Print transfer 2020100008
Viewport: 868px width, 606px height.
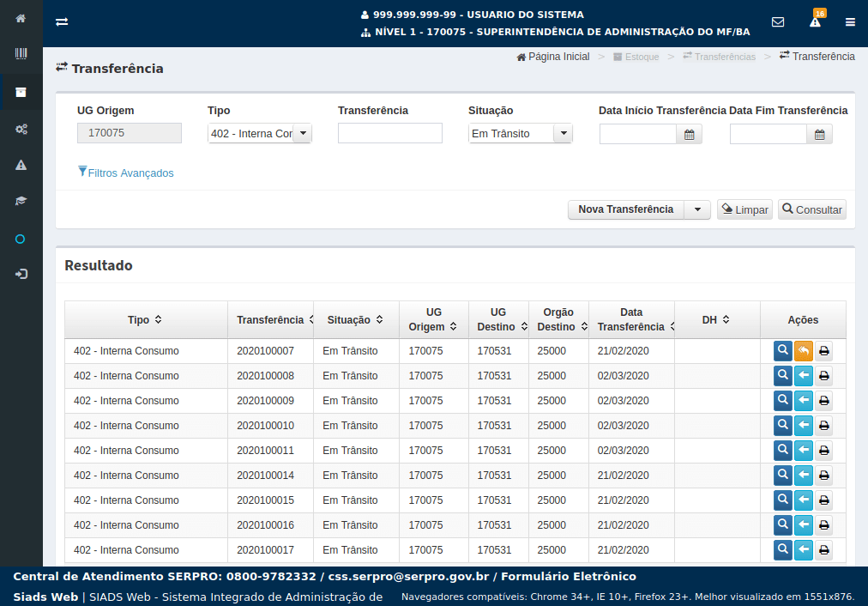(x=823, y=376)
